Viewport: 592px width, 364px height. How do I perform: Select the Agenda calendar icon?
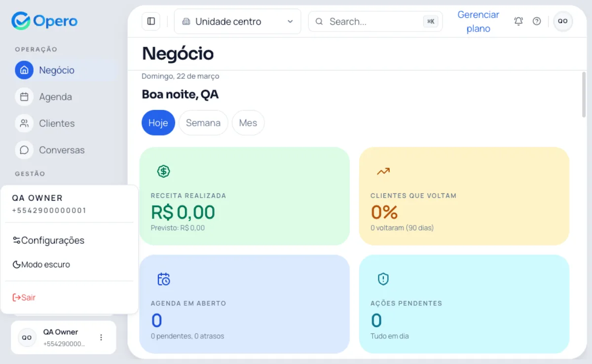[x=24, y=97]
